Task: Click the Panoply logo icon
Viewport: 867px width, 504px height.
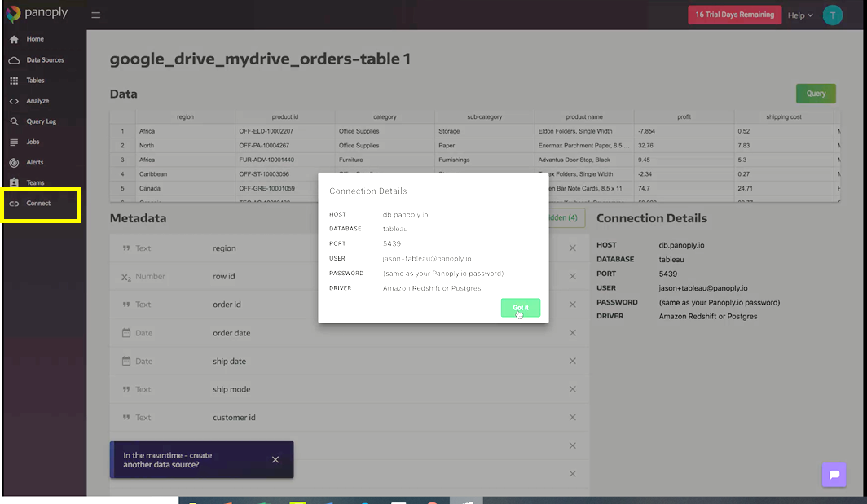Action: tap(14, 15)
